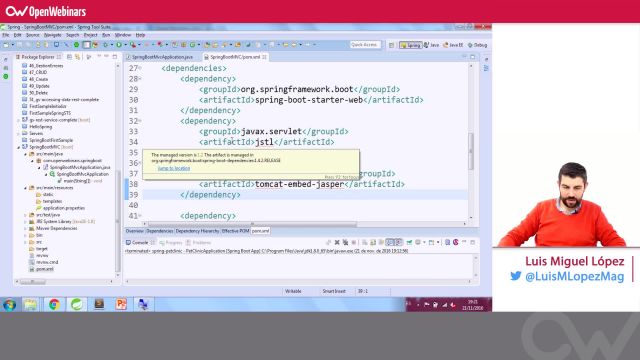Image resolution: width=640 pixels, height=360 pixels.
Task: Open the Navigate menu
Action: 53,35
